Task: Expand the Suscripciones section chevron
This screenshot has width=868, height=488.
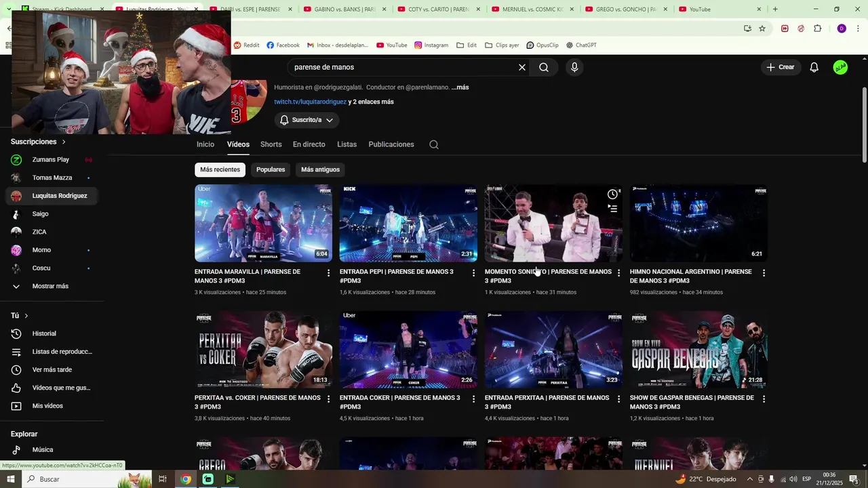Action: point(64,142)
